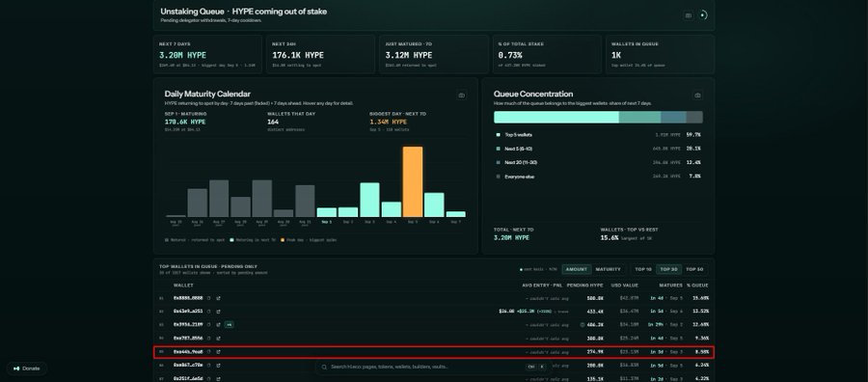Click the cost basis indicator beside Amount

538,269
